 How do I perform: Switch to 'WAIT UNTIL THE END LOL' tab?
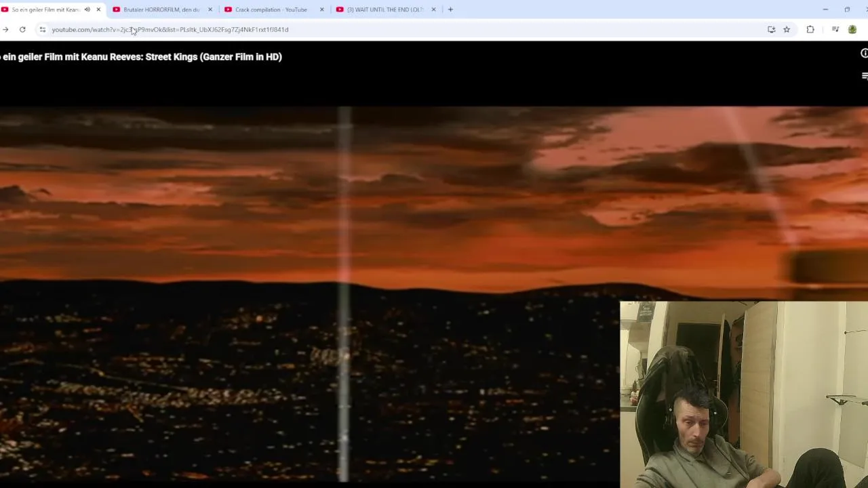pyautogui.click(x=384, y=9)
